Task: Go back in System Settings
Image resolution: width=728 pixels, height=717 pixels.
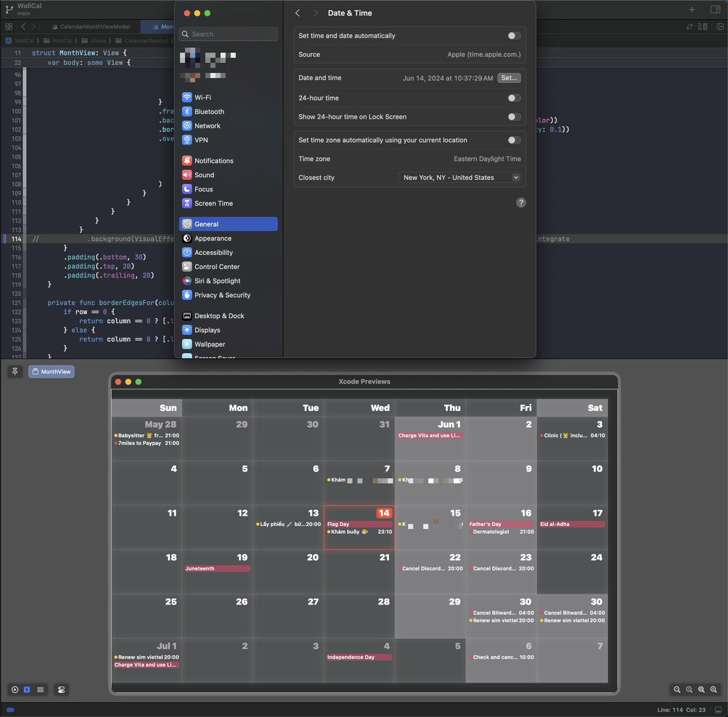Action: click(297, 13)
